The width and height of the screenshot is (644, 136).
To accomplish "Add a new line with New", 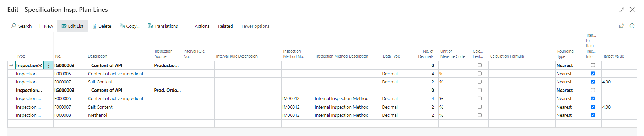I will [45, 26].
